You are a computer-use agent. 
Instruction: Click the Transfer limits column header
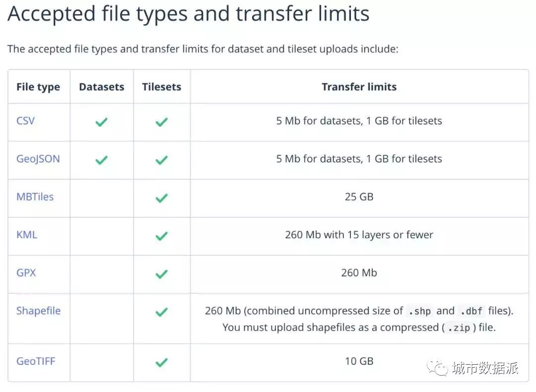click(359, 87)
